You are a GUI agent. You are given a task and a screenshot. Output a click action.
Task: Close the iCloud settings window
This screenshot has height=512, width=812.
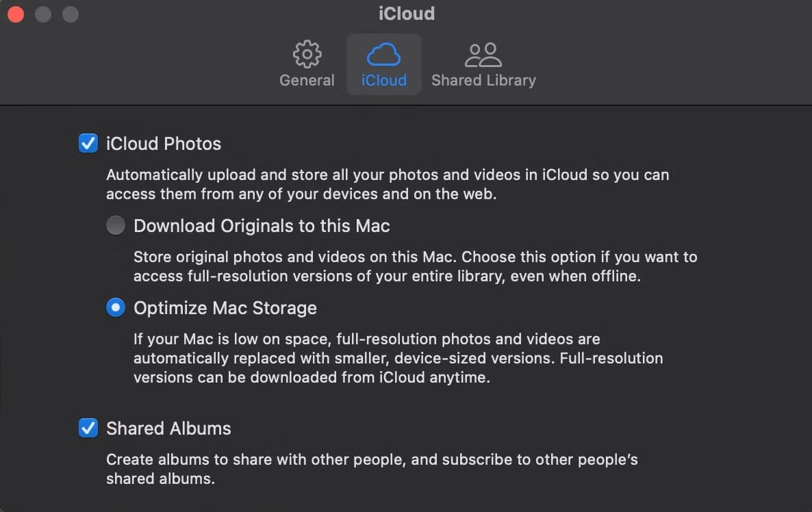point(16,14)
